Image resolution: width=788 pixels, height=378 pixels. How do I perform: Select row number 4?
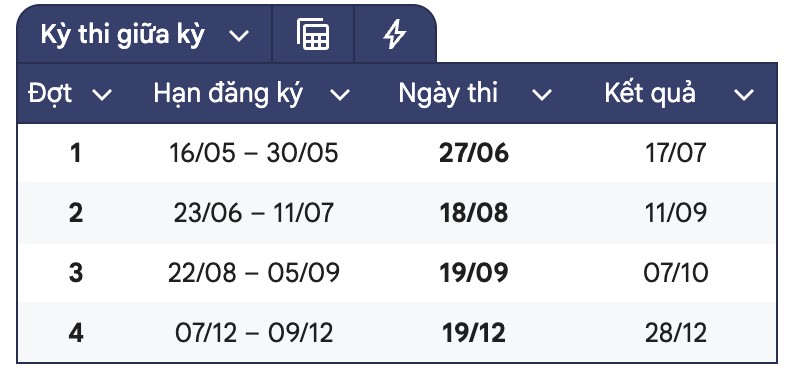(x=75, y=332)
